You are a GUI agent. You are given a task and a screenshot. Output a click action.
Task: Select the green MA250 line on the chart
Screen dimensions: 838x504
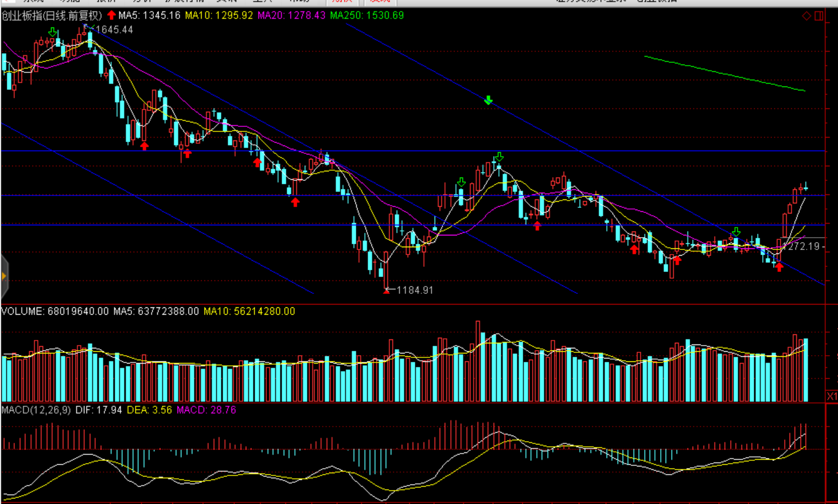[x=725, y=74]
